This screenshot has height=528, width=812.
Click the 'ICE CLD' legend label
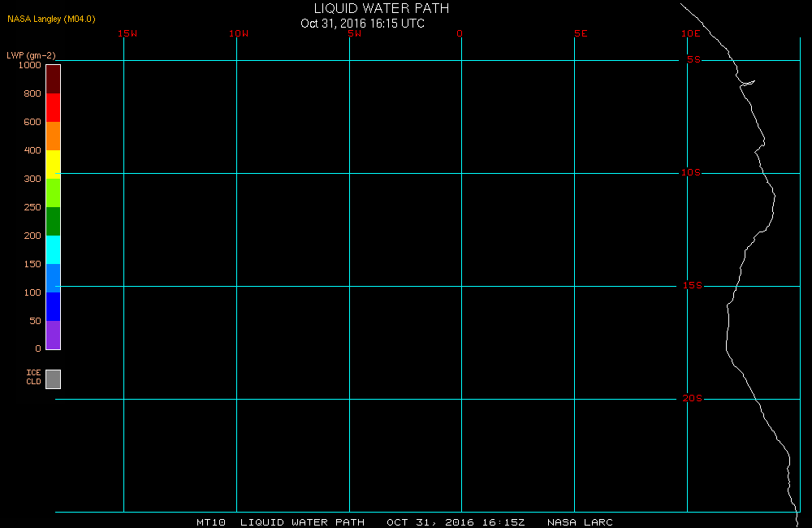(33, 377)
